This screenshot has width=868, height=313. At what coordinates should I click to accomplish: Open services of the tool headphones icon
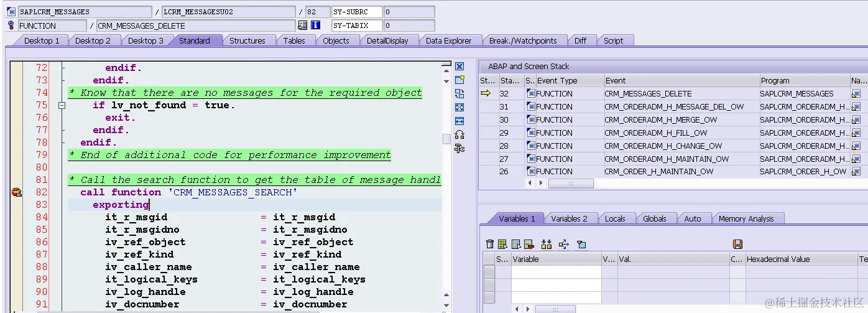click(x=459, y=134)
